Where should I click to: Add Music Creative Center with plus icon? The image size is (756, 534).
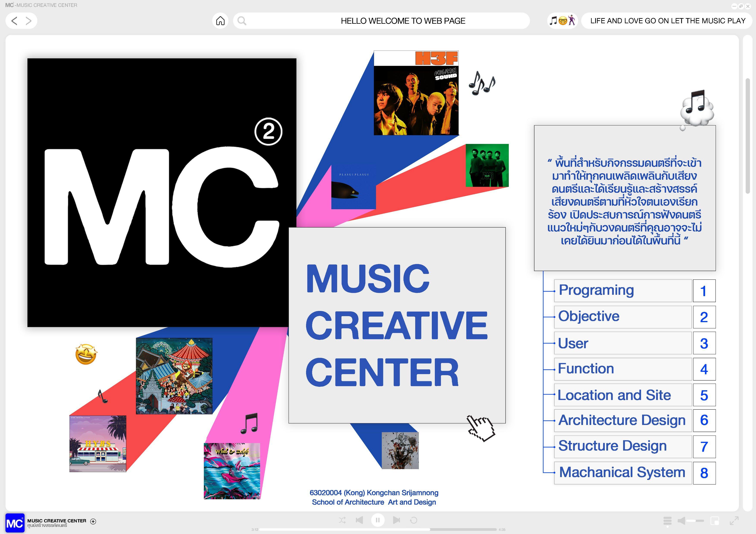pos(93,521)
